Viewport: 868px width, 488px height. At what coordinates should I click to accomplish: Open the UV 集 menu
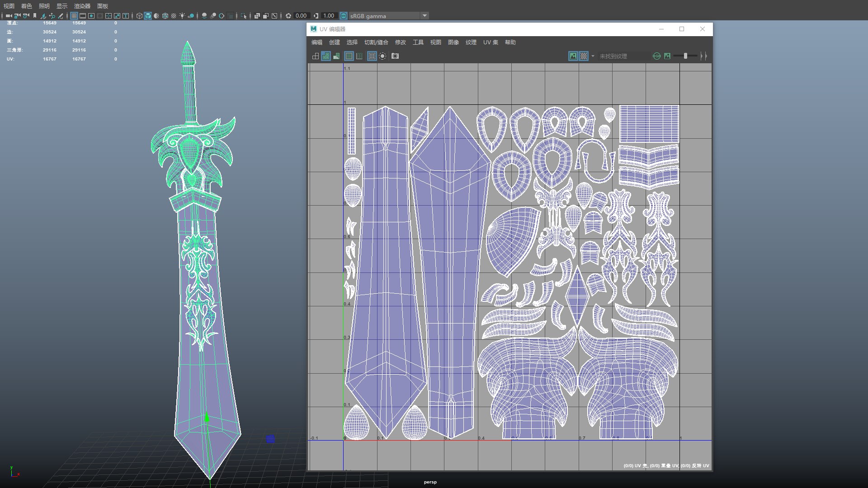pyautogui.click(x=491, y=42)
